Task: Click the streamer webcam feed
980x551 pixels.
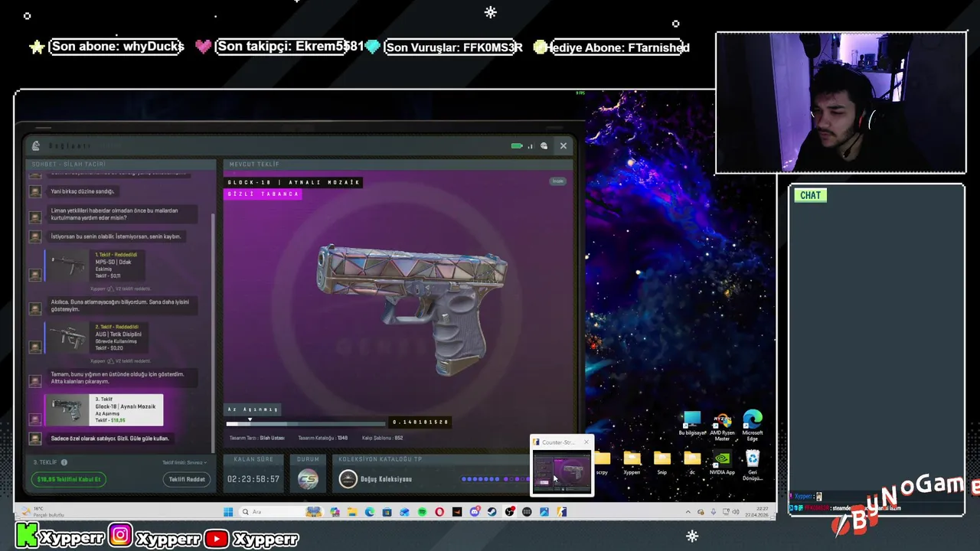Action: (x=841, y=103)
